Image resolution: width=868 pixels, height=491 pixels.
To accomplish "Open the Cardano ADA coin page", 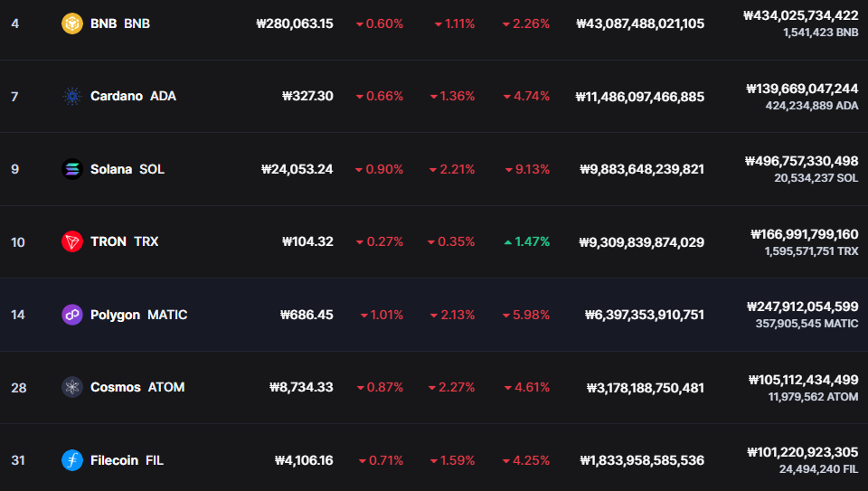I will 133,97.
